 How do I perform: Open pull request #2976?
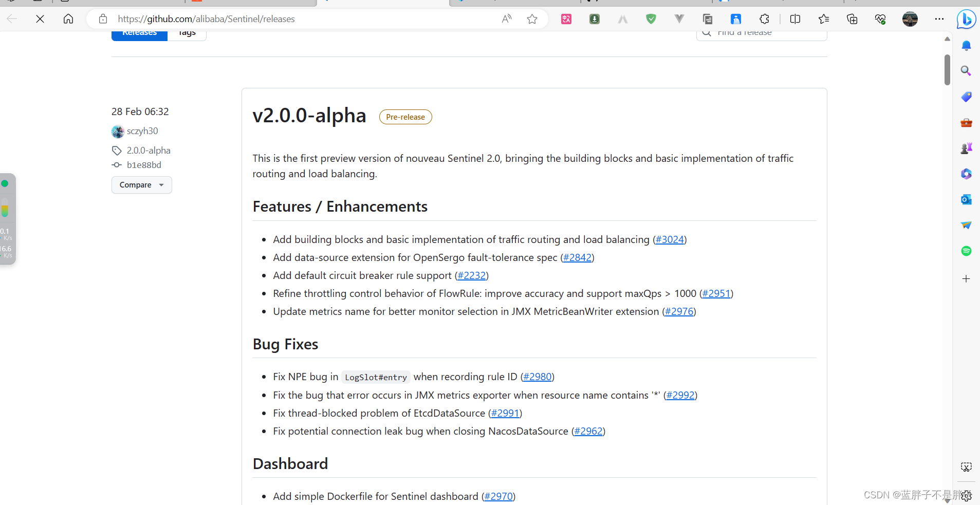click(x=679, y=311)
